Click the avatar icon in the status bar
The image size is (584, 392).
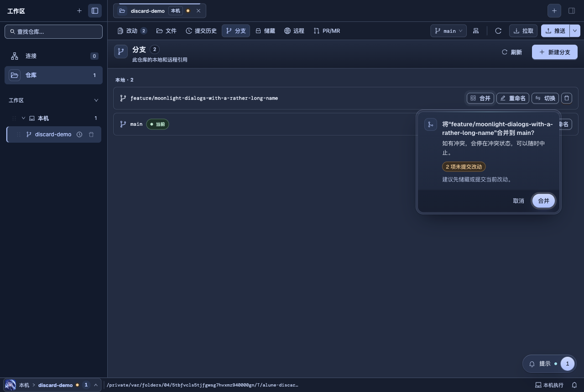(x=10, y=385)
